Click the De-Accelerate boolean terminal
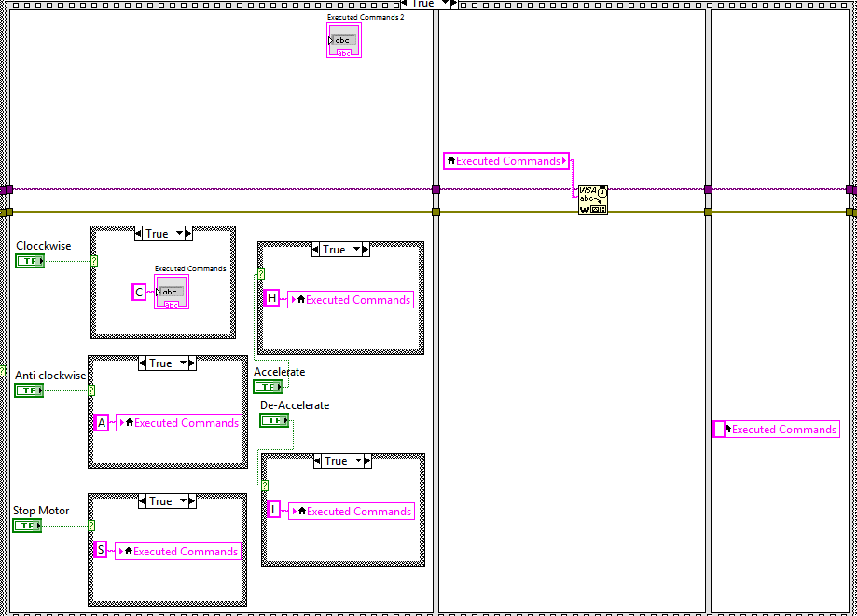The width and height of the screenshot is (857, 616). pyautogui.click(x=274, y=420)
